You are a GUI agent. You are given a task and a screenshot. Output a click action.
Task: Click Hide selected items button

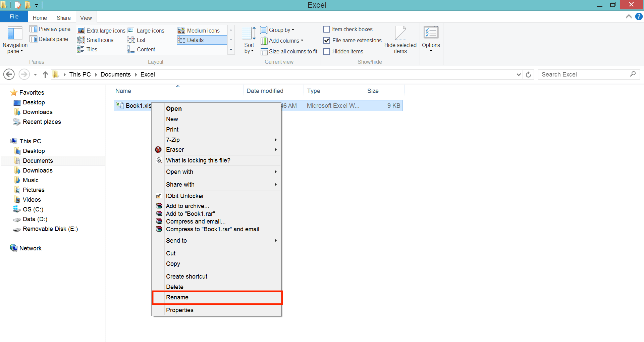click(x=400, y=40)
